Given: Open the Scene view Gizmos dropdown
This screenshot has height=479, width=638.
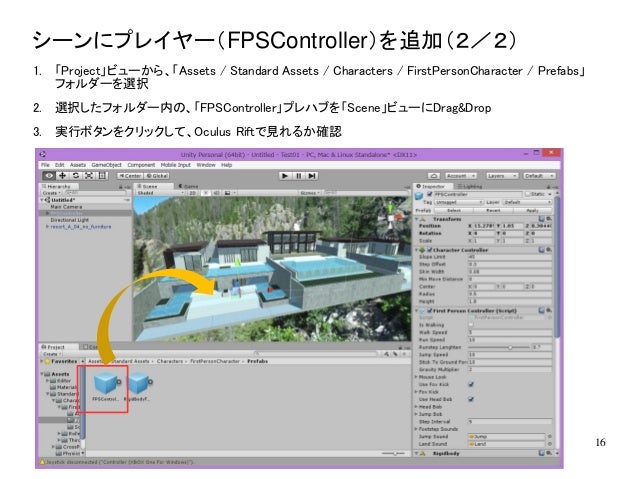Looking at the screenshot, I should [x=311, y=193].
